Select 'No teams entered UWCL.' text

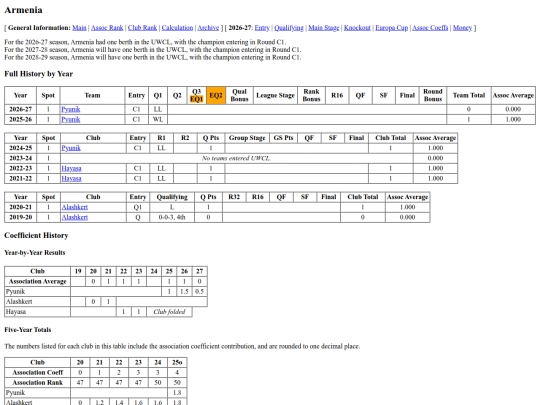pyautogui.click(x=236, y=158)
